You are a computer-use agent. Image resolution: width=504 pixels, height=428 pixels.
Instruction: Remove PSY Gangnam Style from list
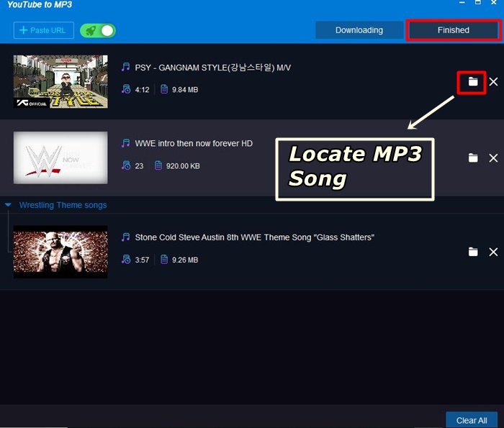coord(493,81)
